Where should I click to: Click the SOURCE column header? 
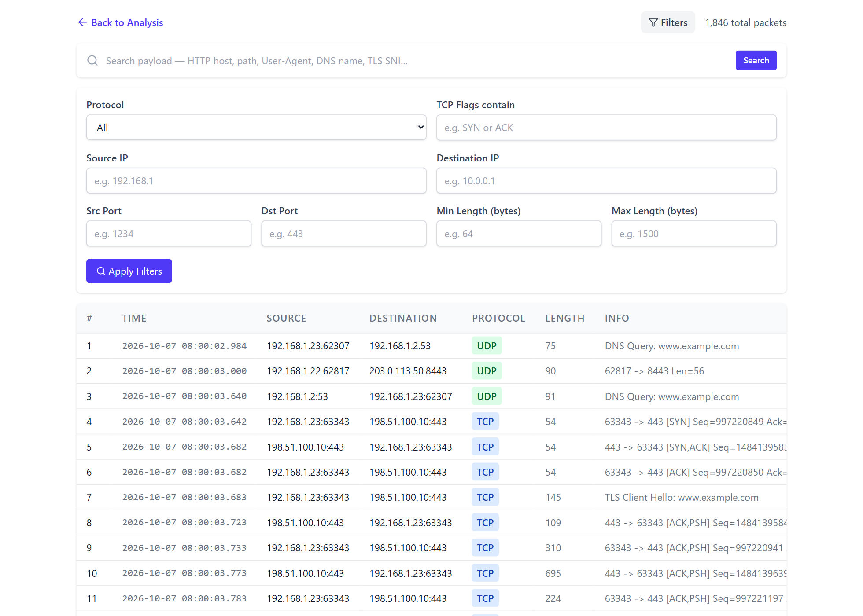[x=286, y=318]
